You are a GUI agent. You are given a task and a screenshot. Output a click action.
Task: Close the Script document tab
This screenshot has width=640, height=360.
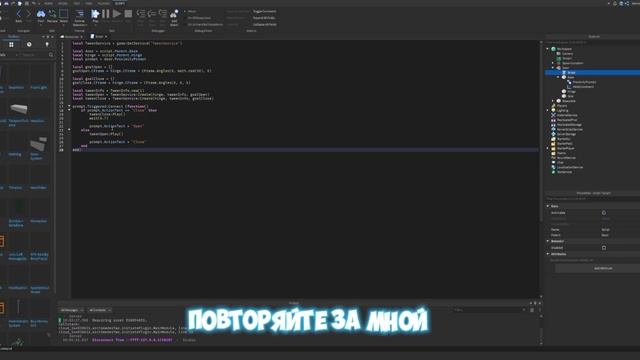[x=106, y=37]
